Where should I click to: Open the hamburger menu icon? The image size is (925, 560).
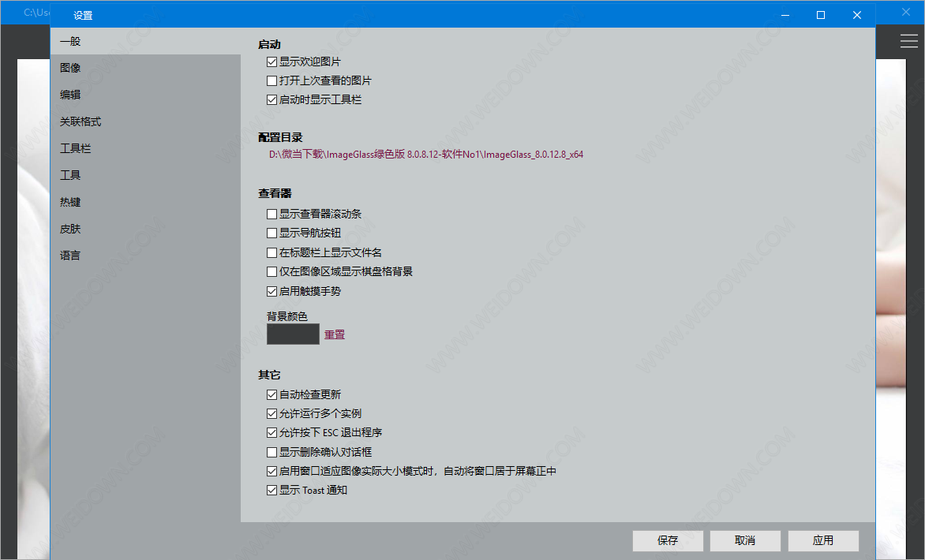[908, 41]
